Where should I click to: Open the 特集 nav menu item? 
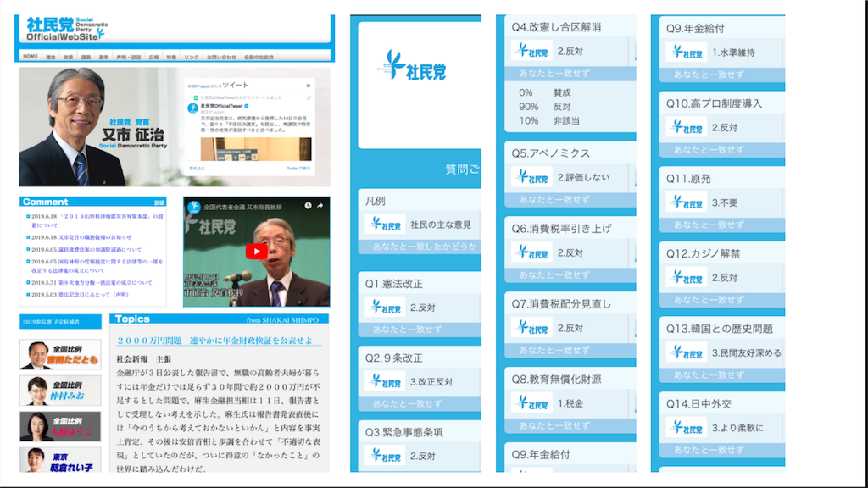171,57
